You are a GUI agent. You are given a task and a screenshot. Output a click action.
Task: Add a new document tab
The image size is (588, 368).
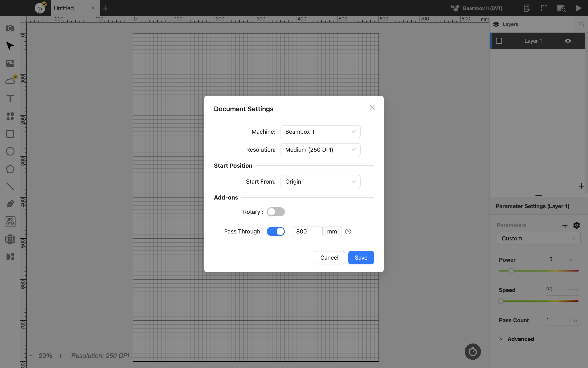click(106, 8)
